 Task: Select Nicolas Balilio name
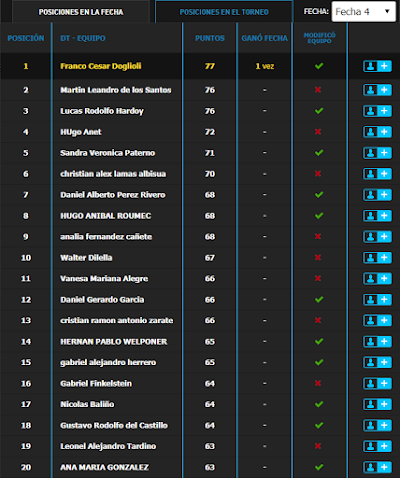pos(87,404)
